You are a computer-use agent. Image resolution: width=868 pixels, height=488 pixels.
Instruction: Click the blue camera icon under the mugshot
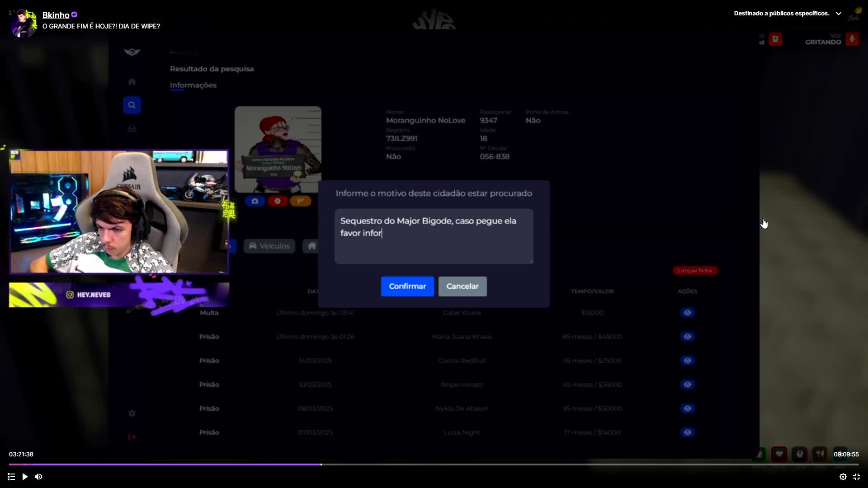(255, 201)
